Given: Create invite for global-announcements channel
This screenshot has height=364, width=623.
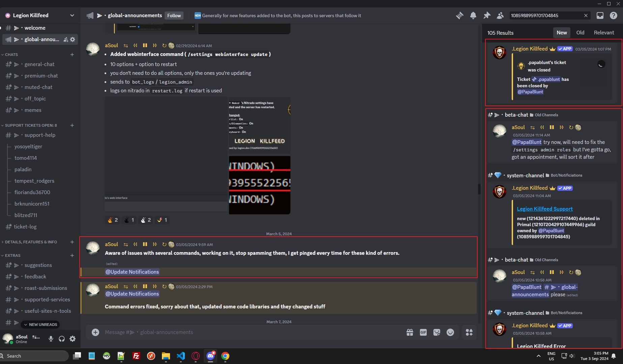Looking at the screenshot, I should pyautogui.click(x=66, y=39).
